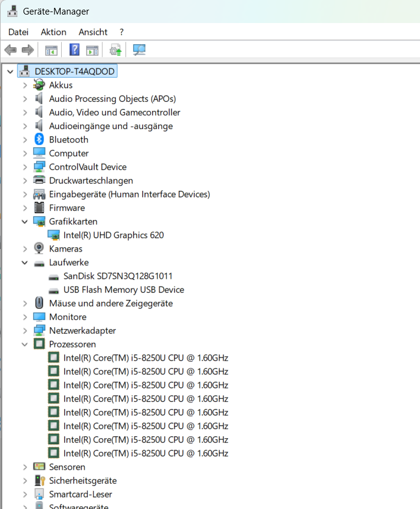Screen dimensions: 420x509
Task: Click the SanDisk drive icon
Action: [53, 276]
